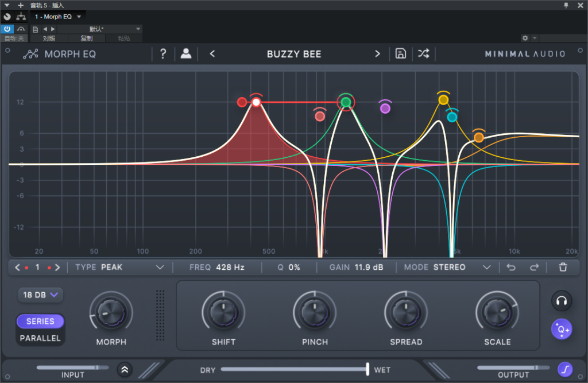Open the Morph EQ help question mark
The height and width of the screenshot is (383, 588).
(163, 53)
